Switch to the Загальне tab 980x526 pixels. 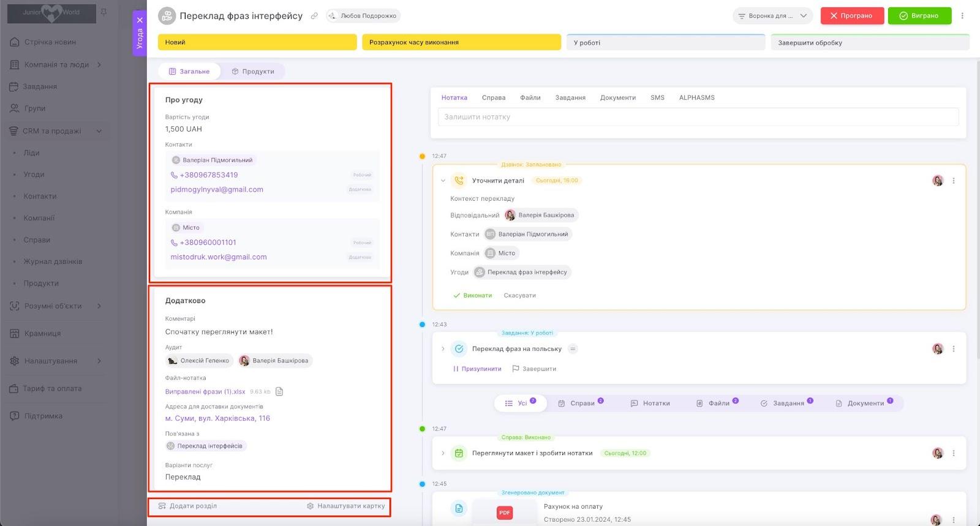pos(189,72)
